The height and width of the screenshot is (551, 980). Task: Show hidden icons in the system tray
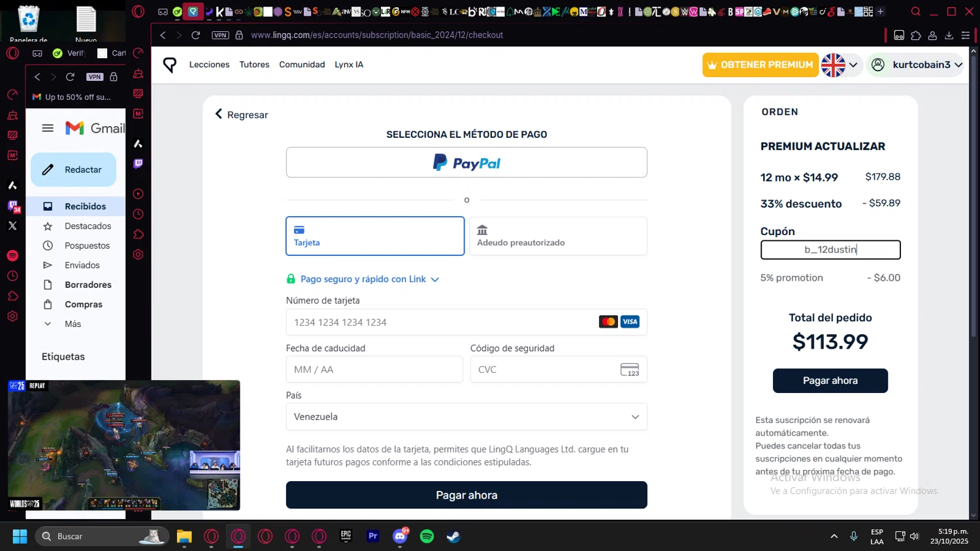[x=834, y=536]
